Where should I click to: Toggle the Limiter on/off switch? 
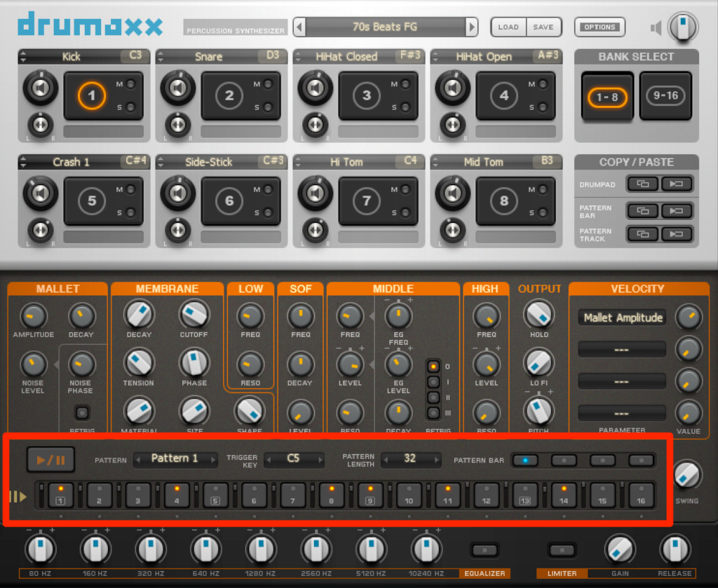pyautogui.click(x=562, y=549)
